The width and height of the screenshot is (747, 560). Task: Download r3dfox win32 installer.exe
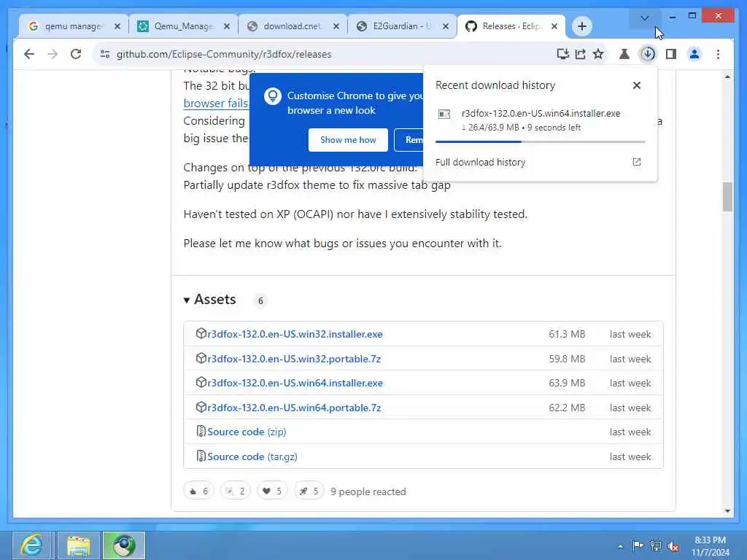295,334
